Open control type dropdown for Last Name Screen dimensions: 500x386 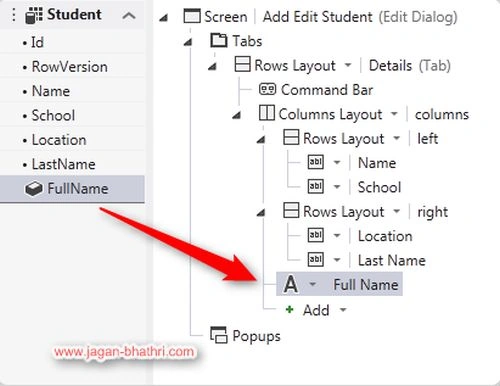(x=337, y=260)
